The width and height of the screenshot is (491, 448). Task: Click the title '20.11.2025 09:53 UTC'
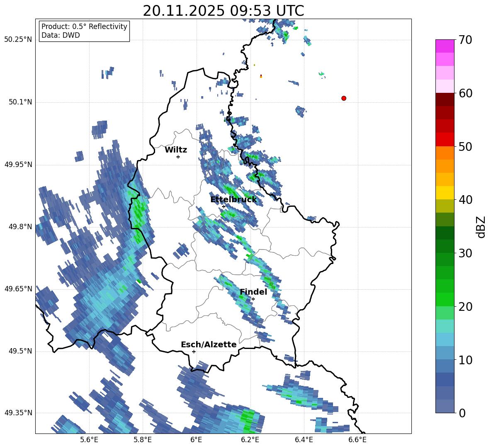pos(224,11)
